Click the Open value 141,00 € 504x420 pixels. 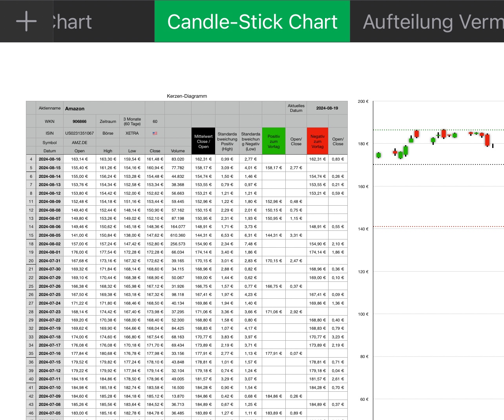coord(80,236)
